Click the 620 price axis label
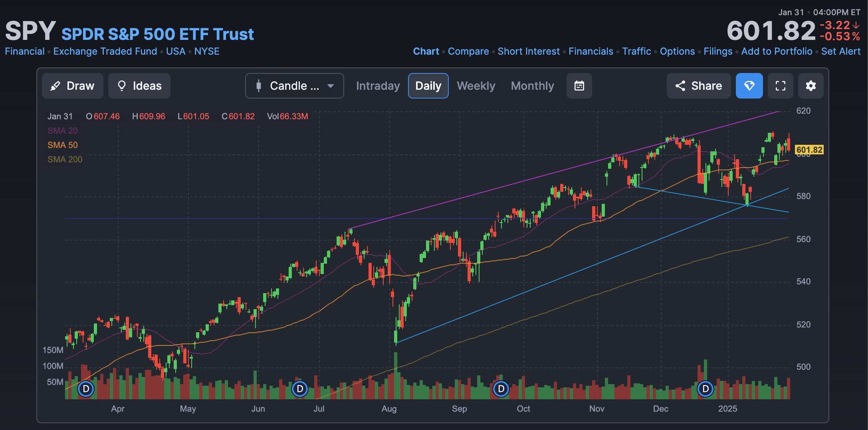The width and height of the screenshot is (868, 430). click(803, 111)
